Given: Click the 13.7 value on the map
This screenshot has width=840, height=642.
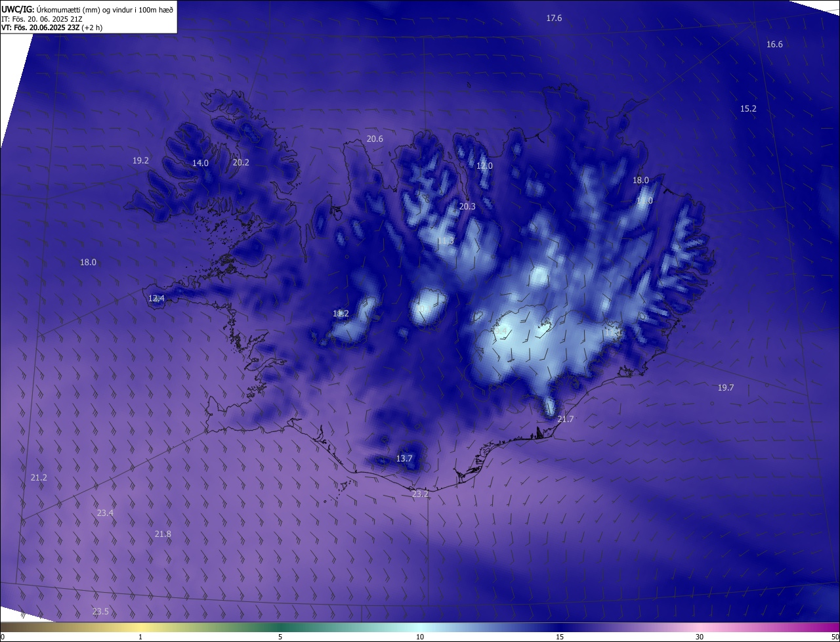Looking at the screenshot, I should pyautogui.click(x=404, y=459).
